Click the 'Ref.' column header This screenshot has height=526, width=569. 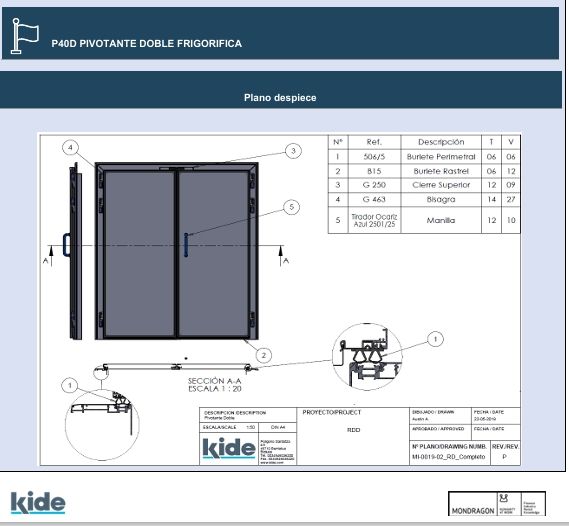click(x=374, y=142)
